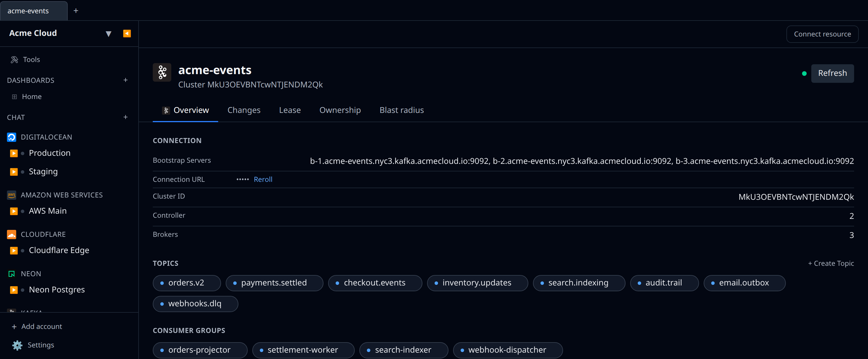Click the green status indicator dot
868x359 pixels.
point(804,74)
